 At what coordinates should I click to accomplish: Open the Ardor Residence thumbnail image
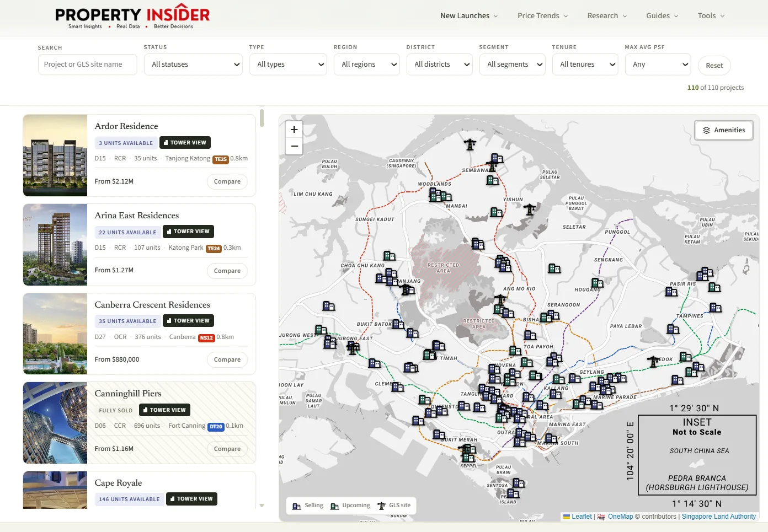coord(55,155)
